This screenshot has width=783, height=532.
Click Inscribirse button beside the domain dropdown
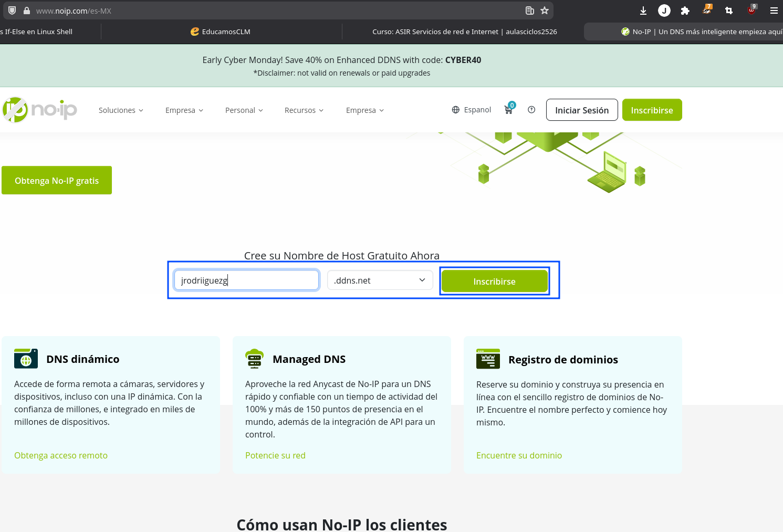[495, 281]
